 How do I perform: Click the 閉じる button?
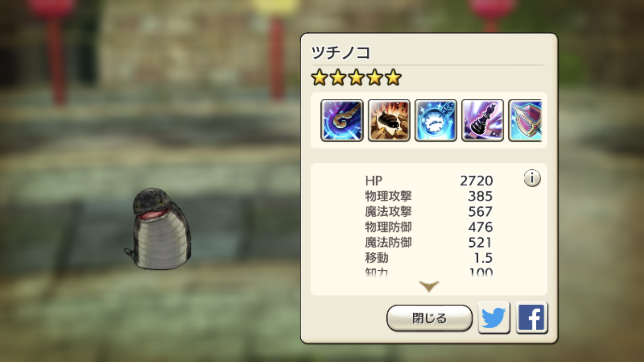(x=429, y=318)
